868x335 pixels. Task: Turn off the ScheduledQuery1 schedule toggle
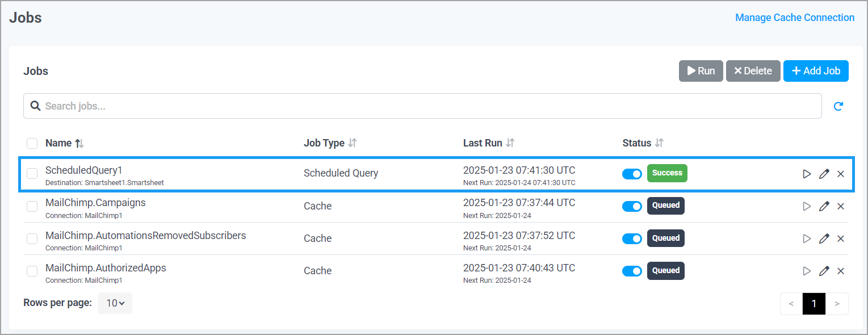click(632, 173)
